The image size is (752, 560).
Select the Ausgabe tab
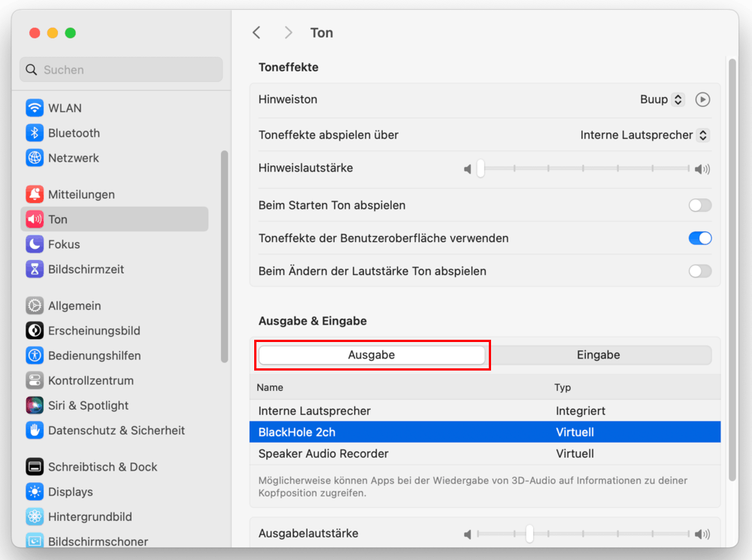(371, 355)
